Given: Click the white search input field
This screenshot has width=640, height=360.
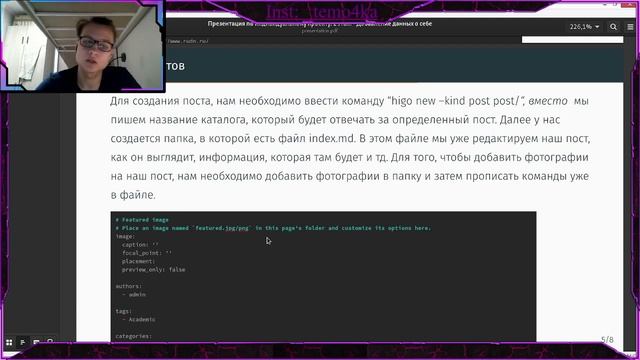Looking at the screenshot, I should click(x=572, y=40).
